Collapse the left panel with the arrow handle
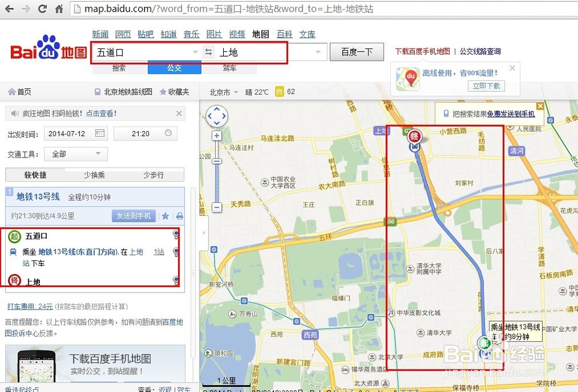Image resolution: width=578 pixels, height=392 pixels. point(204,233)
